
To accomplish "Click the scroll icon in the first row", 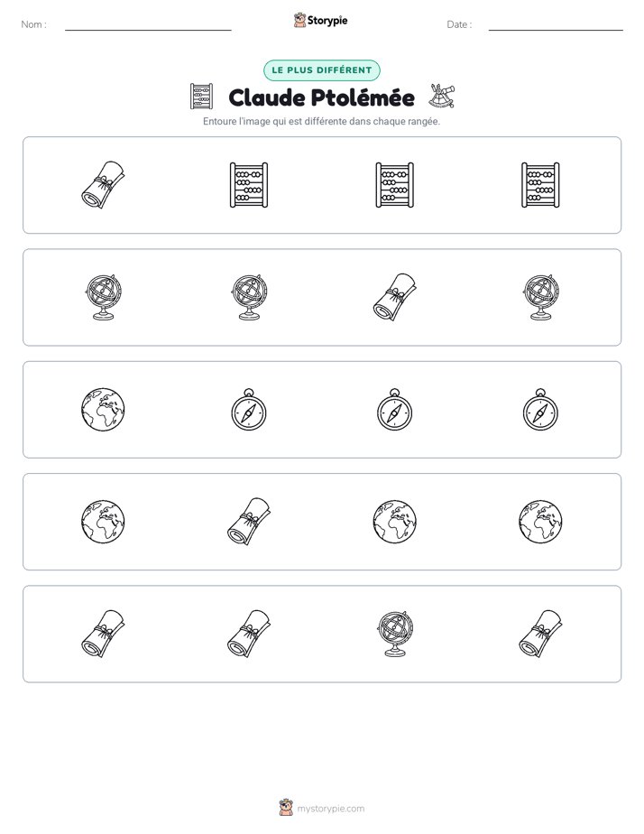I will click(x=103, y=184).
